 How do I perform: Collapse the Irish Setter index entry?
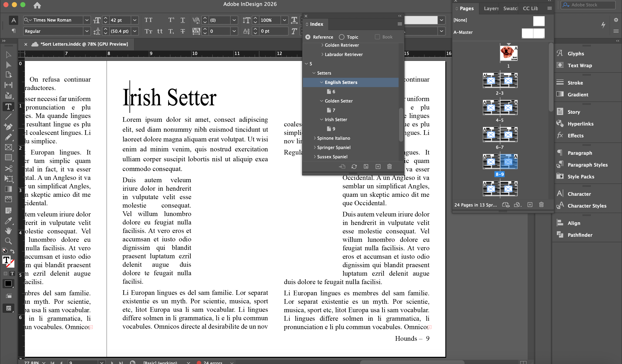pos(321,120)
